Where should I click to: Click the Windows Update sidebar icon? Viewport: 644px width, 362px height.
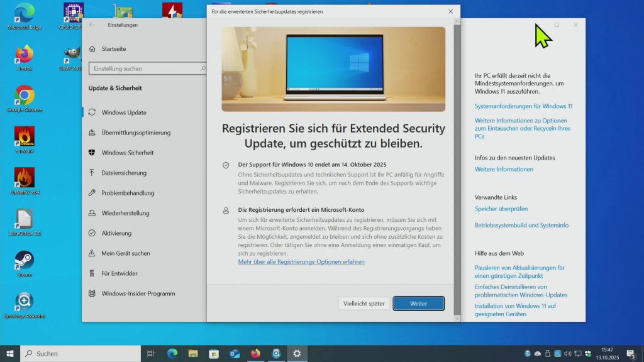click(x=92, y=112)
